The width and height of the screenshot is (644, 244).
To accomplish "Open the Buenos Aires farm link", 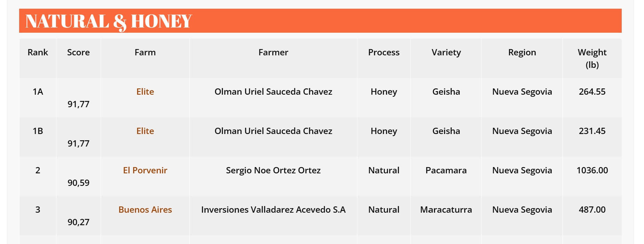I will [x=145, y=210].
